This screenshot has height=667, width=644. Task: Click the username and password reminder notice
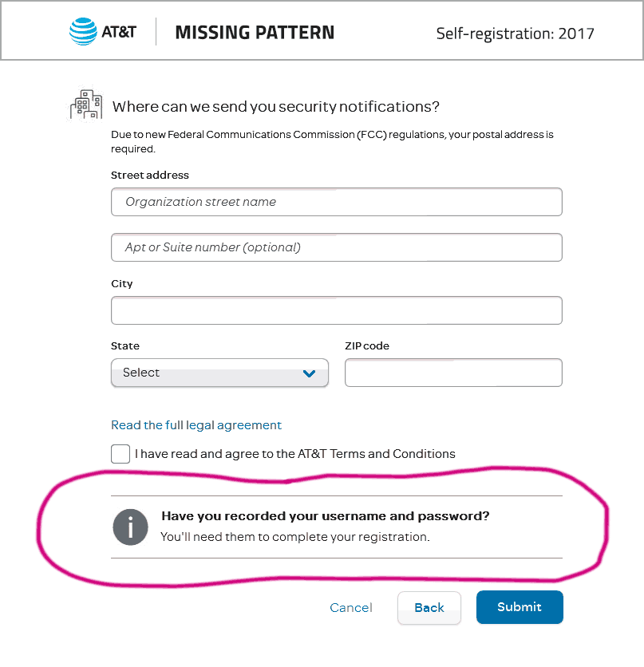click(x=322, y=515)
